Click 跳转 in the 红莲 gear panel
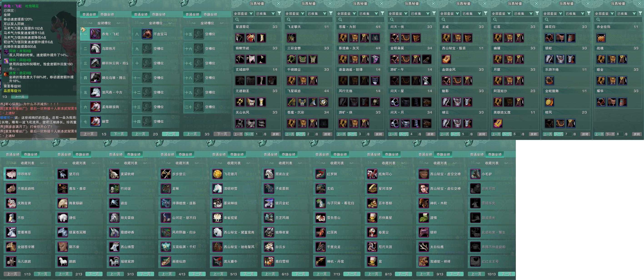 coord(534,134)
